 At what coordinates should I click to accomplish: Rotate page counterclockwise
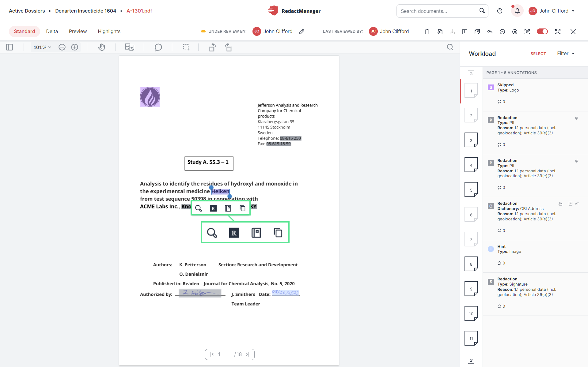click(212, 47)
